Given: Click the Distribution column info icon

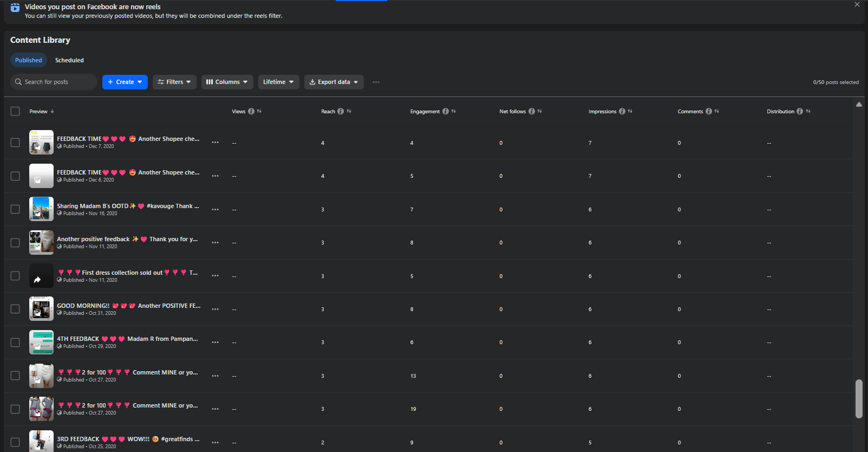Looking at the screenshot, I should (800, 112).
